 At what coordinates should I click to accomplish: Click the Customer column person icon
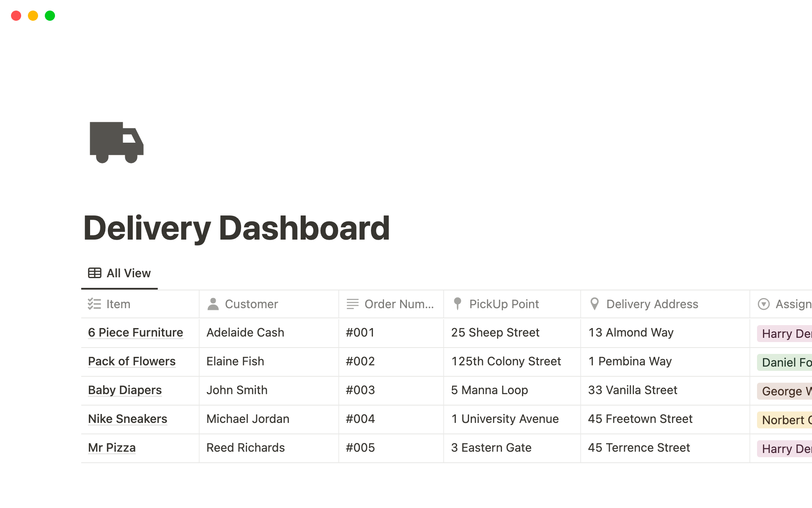(x=214, y=304)
